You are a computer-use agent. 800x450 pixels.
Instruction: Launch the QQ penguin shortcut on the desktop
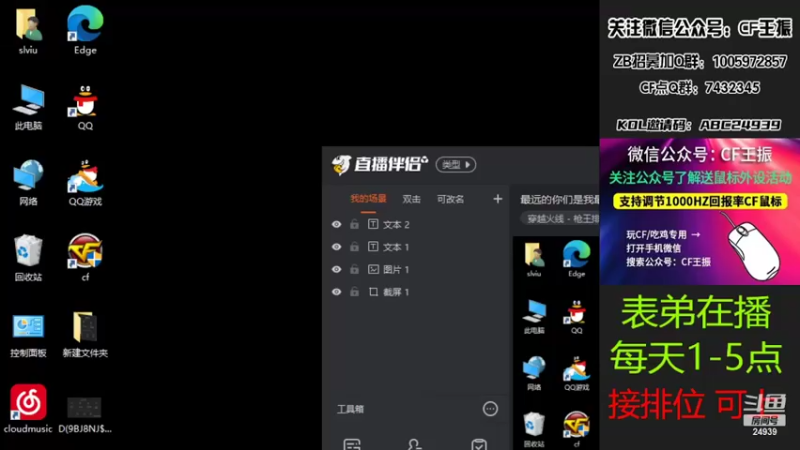[x=85, y=107]
